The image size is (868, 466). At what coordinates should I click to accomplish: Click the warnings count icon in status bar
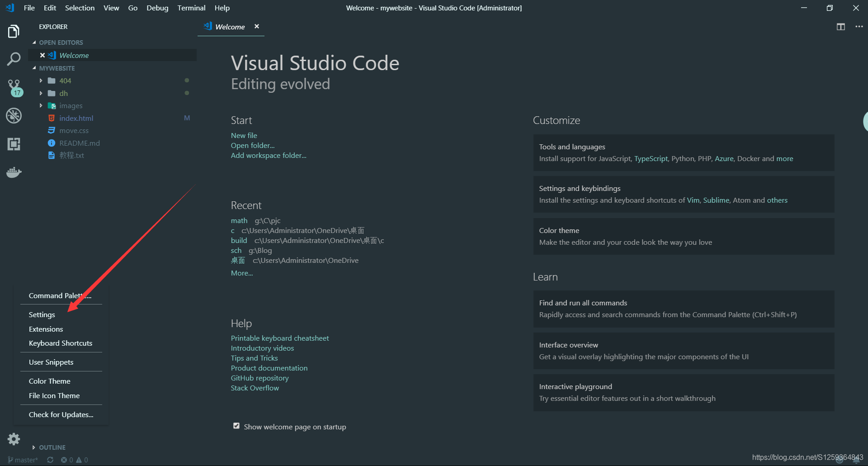coord(79,460)
